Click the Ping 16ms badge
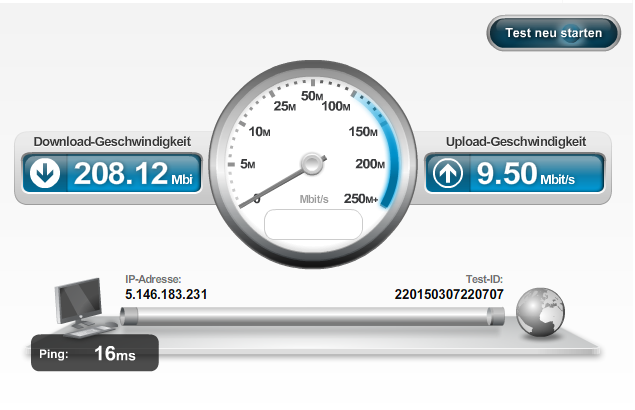Image resolution: width=635 pixels, height=410 pixels. click(95, 352)
